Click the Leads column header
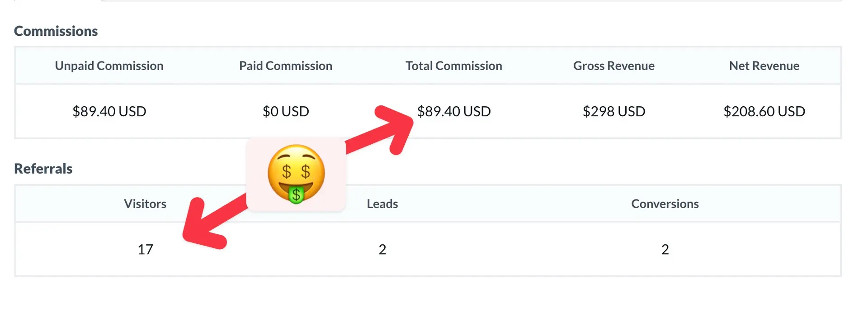This screenshot has width=868, height=313. click(382, 204)
